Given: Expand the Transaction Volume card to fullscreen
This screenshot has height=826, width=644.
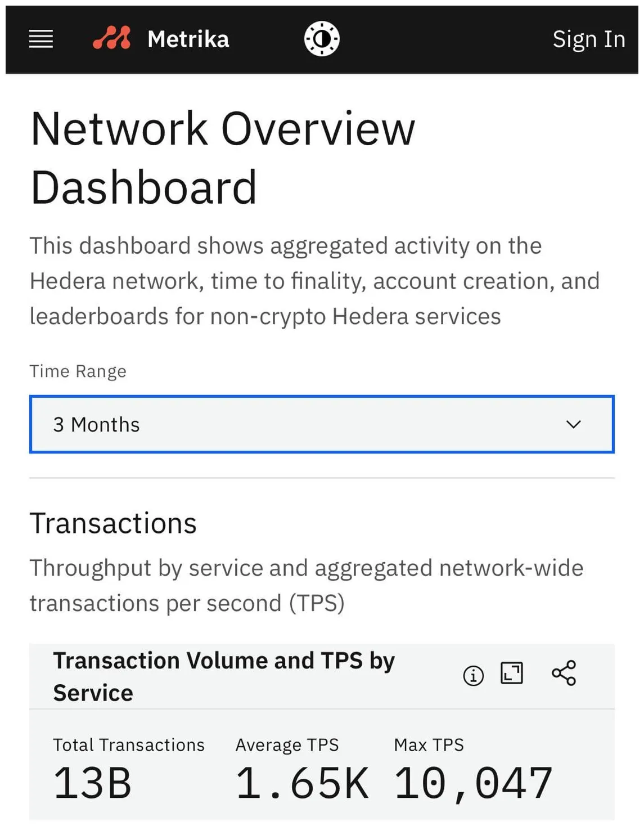Looking at the screenshot, I should pyautogui.click(x=512, y=673).
